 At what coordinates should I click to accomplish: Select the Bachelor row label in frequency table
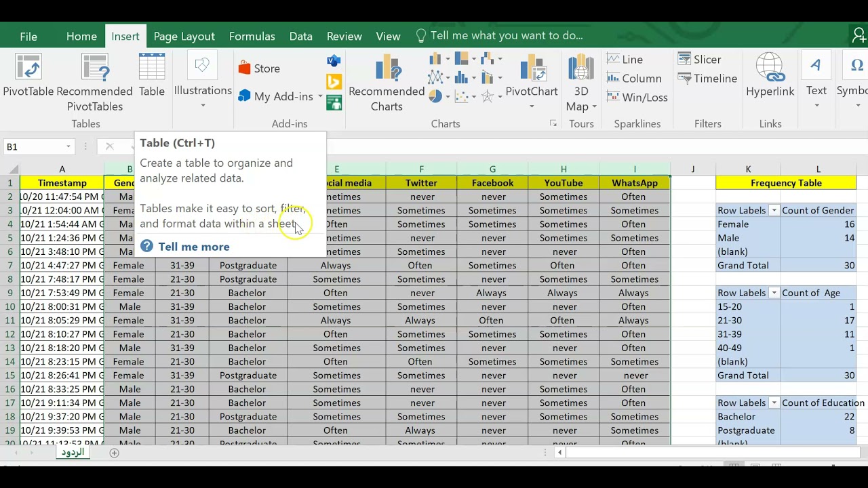pos(748,417)
